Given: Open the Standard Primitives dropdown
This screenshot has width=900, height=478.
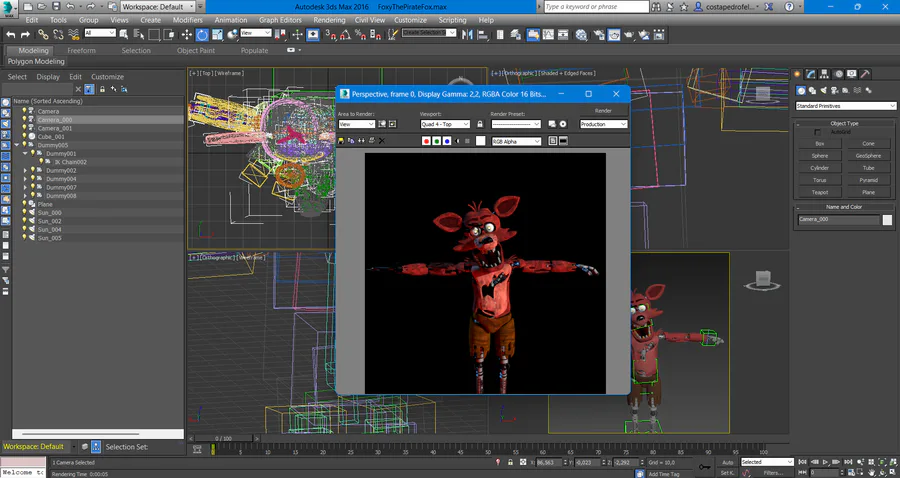Looking at the screenshot, I should [x=846, y=106].
